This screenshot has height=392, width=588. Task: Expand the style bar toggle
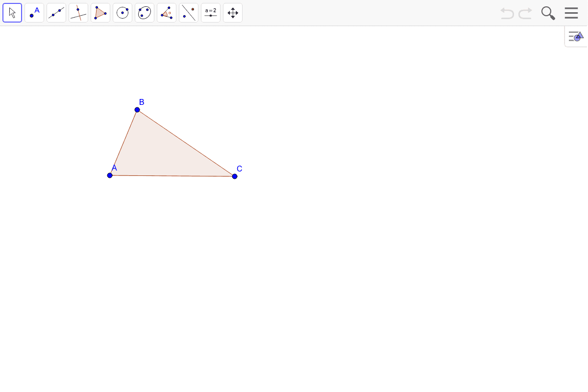coord(576,36)
